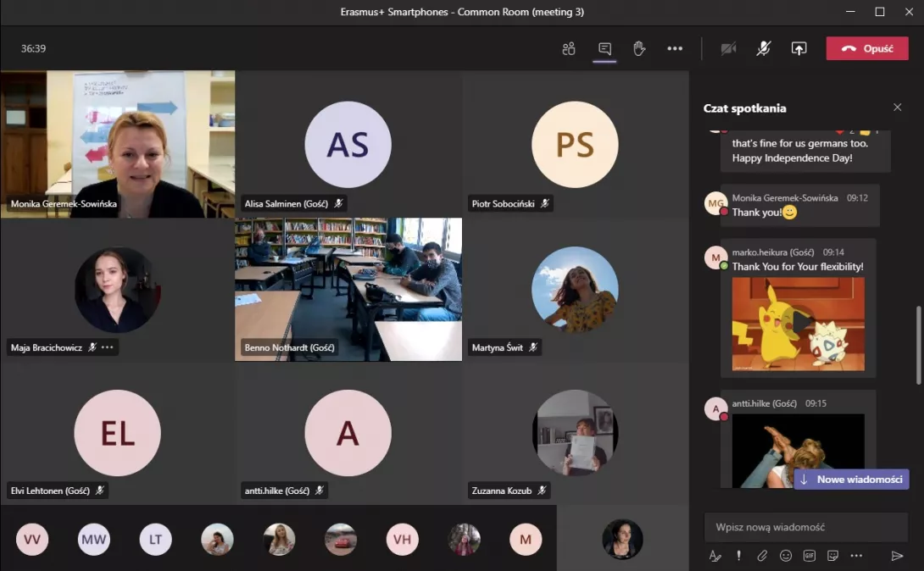Jump to new messages via Nowe wiadomości
This screenshot has height=571, width=924.
click(x=851, y=480)
